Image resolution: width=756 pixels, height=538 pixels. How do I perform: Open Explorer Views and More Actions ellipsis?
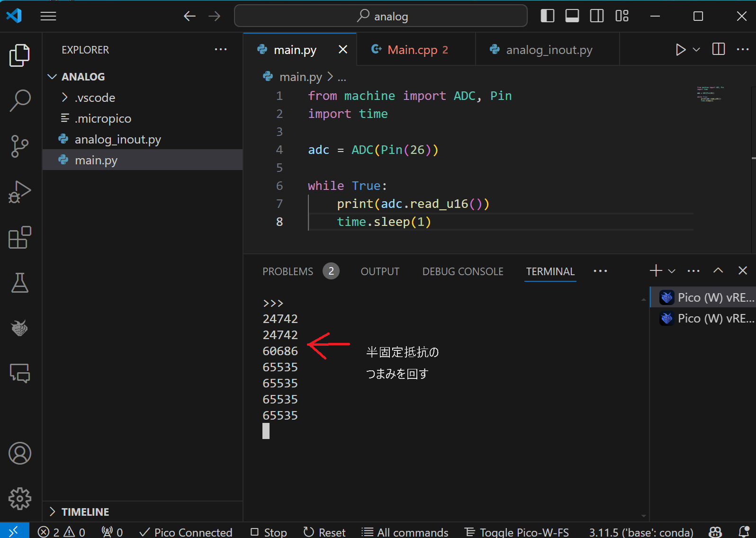[221, 49]
